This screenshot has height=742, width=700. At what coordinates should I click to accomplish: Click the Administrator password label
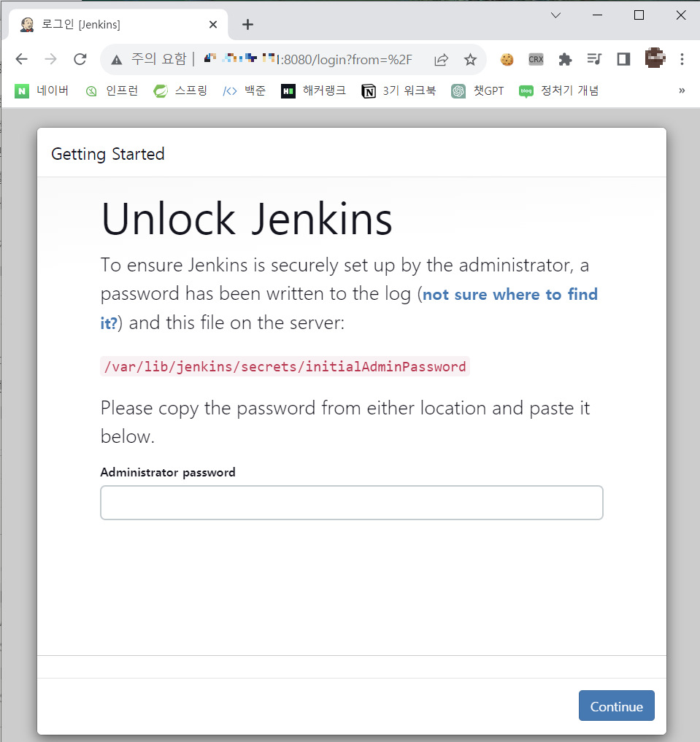point(168,472)
